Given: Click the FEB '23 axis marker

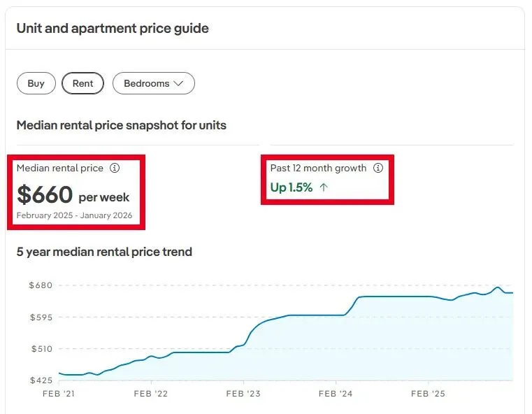Looking at the screenshot, I should pyautogui.click(x=244, y=394).
